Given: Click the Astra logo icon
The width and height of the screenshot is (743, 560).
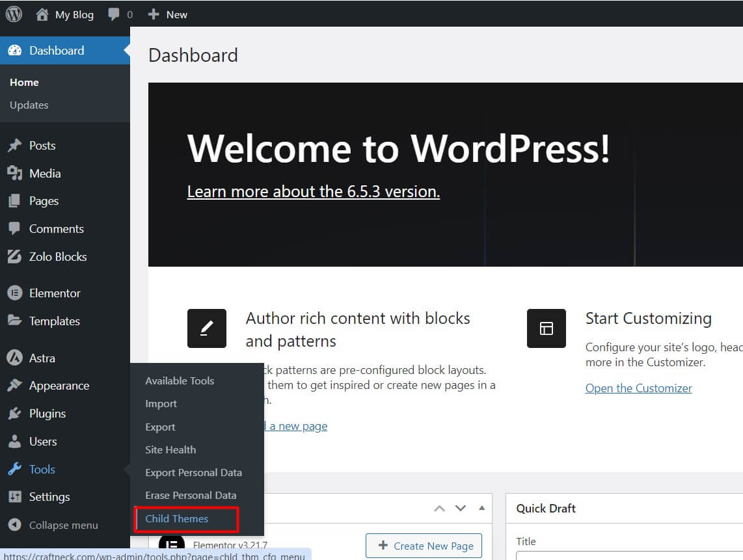Looking at the screenshot, I should pos(15,358).
